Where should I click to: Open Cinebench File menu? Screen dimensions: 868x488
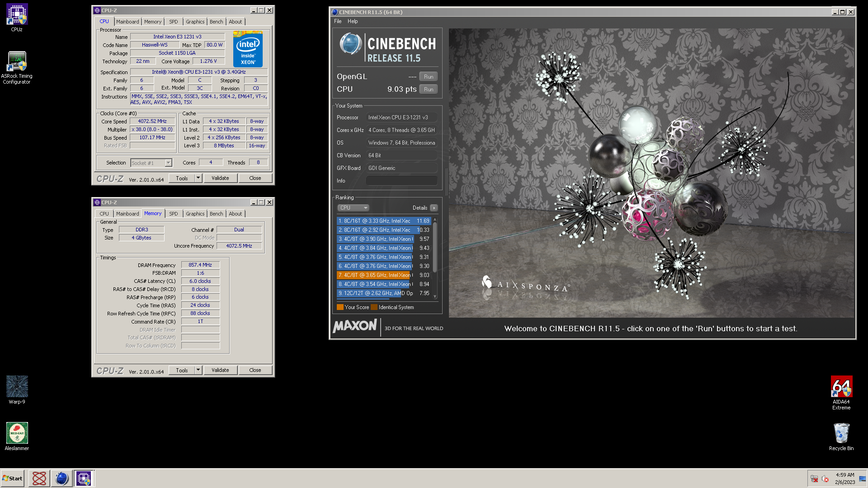338,21
